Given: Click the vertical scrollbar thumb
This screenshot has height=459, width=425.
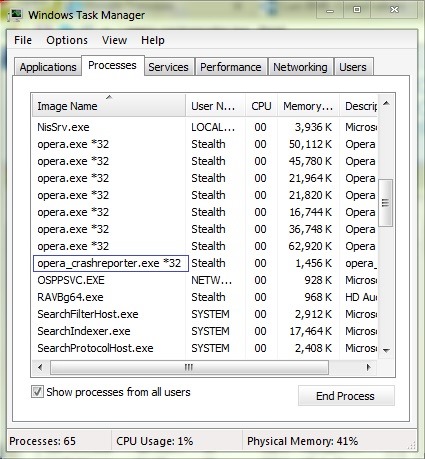Looking at the screenshot, I should click(386, 203).
